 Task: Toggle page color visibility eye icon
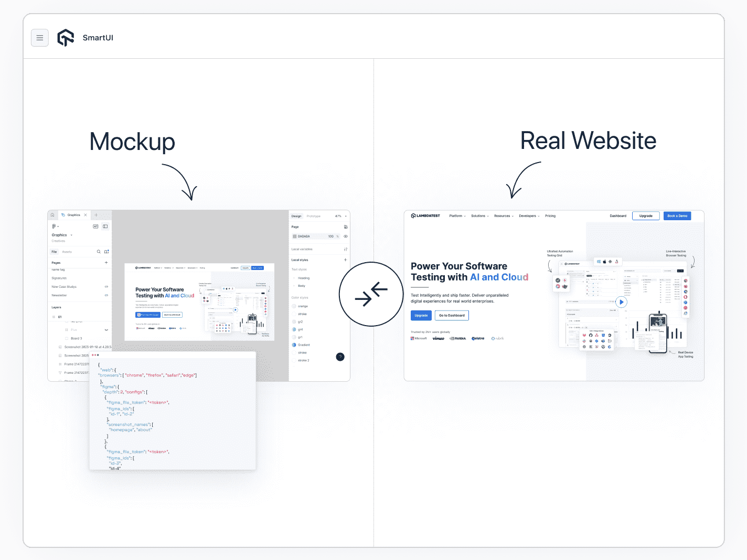coord(346,236)
